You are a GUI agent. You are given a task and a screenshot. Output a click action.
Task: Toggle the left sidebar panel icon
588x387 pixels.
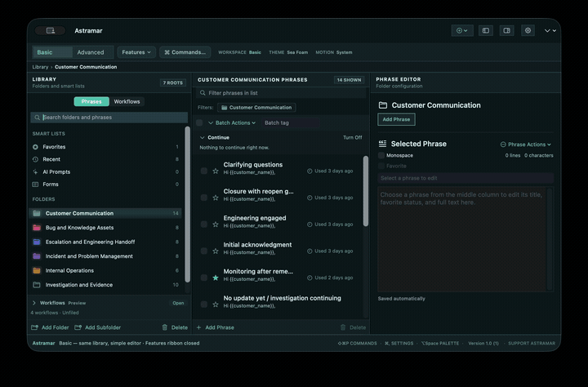click(486, 31)
